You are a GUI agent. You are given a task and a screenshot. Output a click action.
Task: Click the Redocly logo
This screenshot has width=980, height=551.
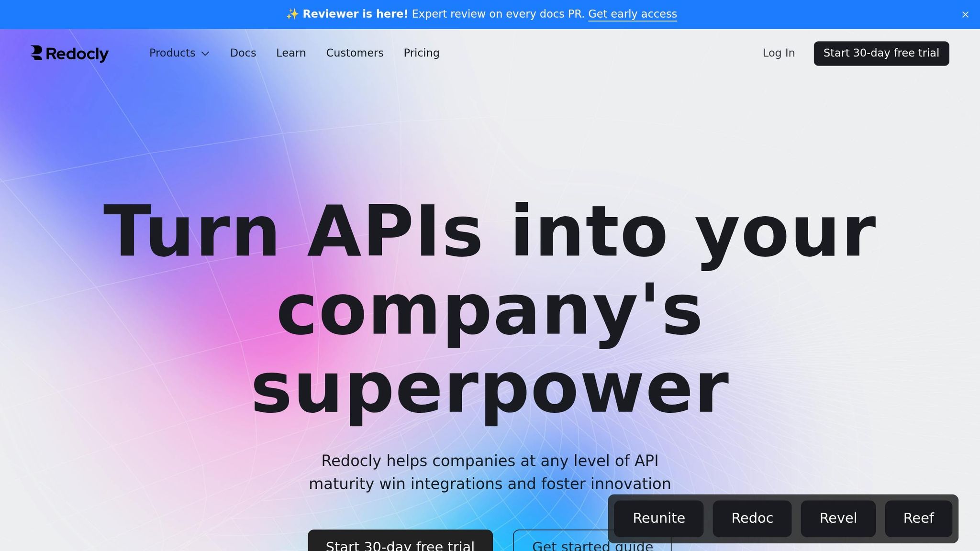coord(69,53)
